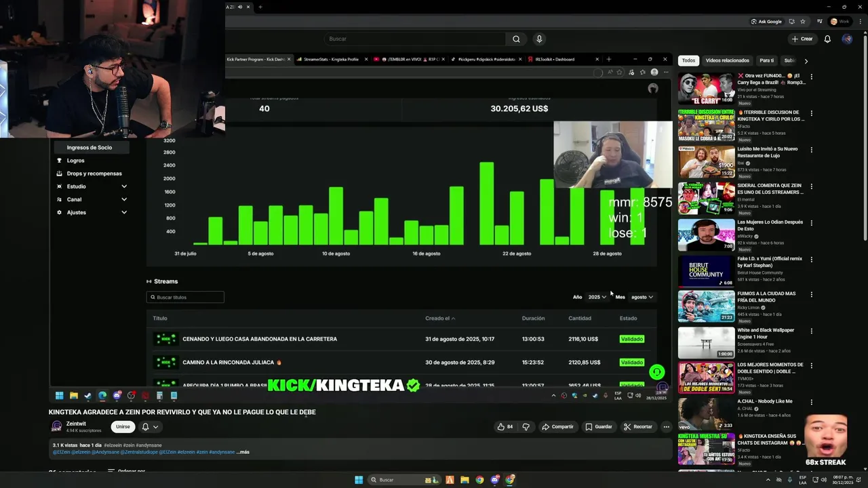Click the Chrome Work profile chip
Screen dimensions: 868x488
click(840, 21)
